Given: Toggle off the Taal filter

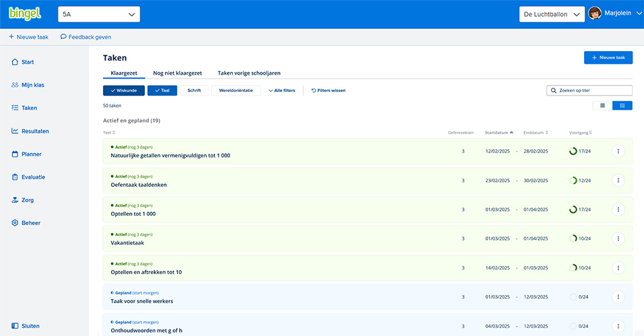Looking at the screenshot, I should click(x=162, y=90).
